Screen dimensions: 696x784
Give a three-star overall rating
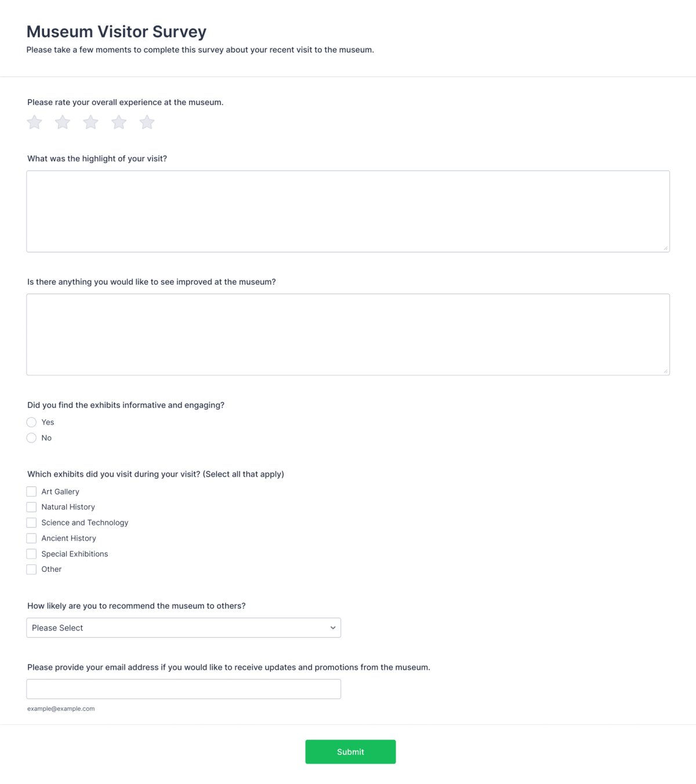pyautogui.click(x=90, y=122)
